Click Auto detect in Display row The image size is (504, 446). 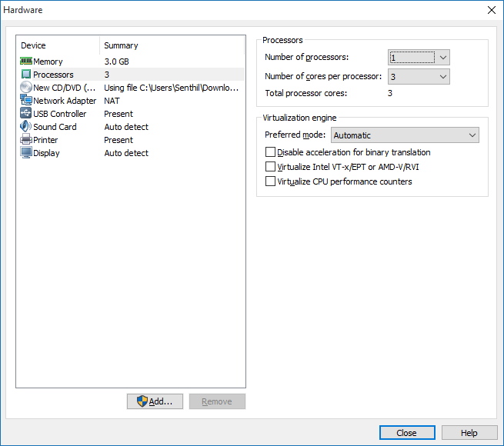pyautogui.click(x=126, y=153)
